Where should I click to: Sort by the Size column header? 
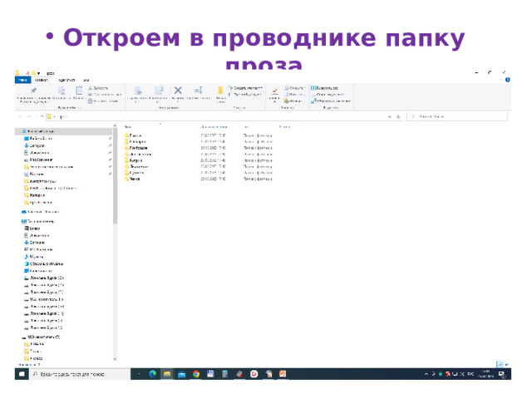[284, 127]
